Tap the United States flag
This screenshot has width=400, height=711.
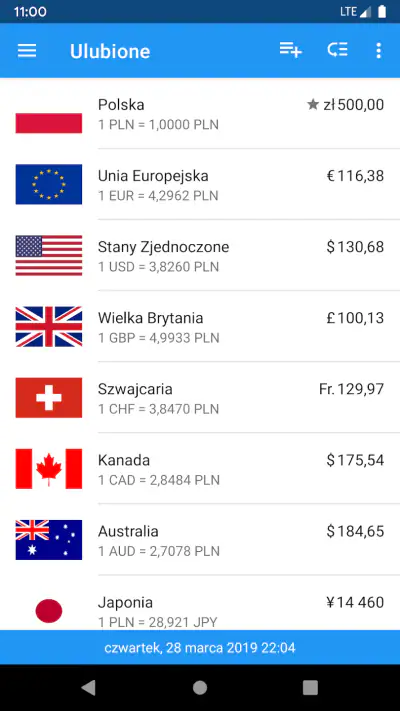point(49,256)
